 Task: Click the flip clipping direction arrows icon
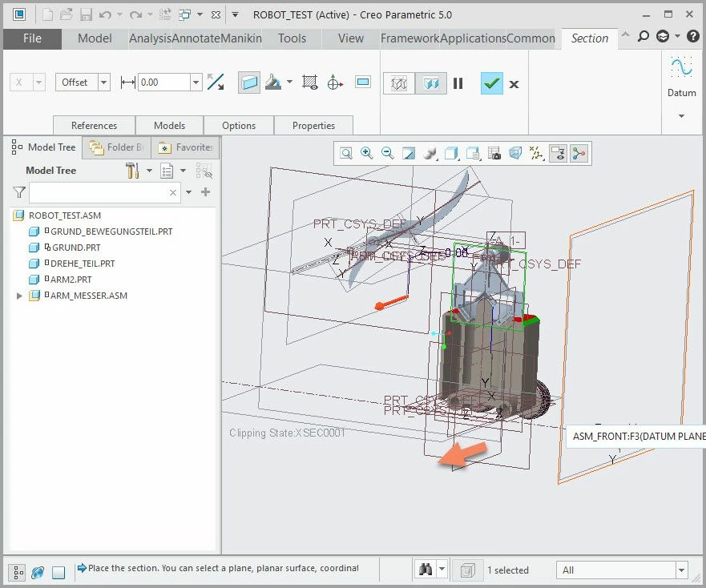tap(216, 83)
